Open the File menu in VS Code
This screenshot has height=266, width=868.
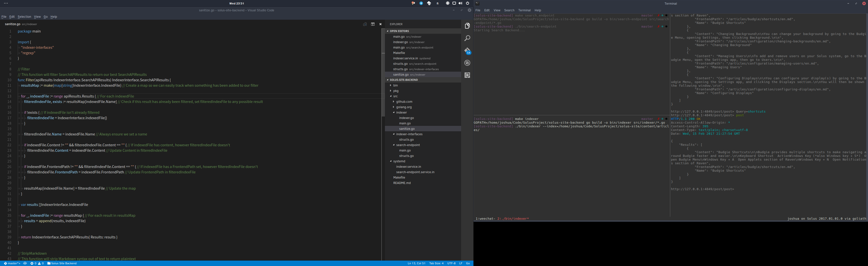pos(4,17)
